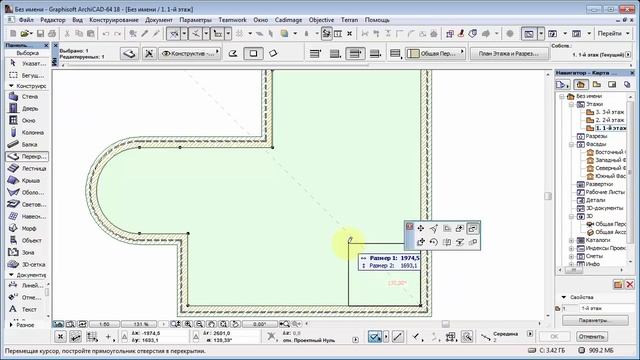Click the 0,00° orientation value button

(x=260, y=324)
